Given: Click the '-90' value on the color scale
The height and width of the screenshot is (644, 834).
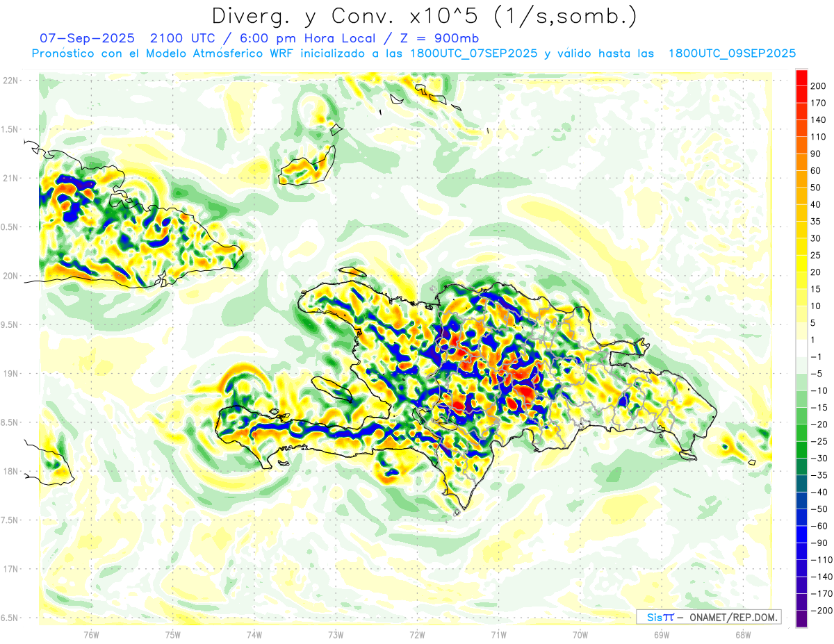Looking at the screenshot, I should click(820, 543).
